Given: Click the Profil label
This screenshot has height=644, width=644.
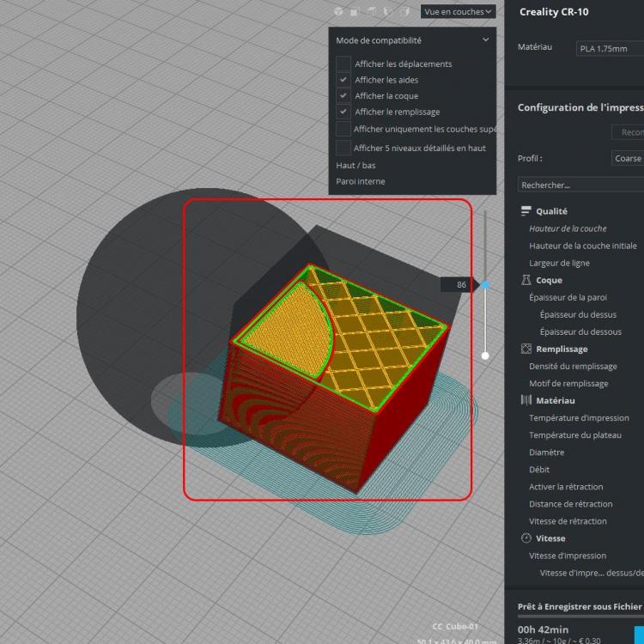Looking at the screenshot, I should pos(530,158).
